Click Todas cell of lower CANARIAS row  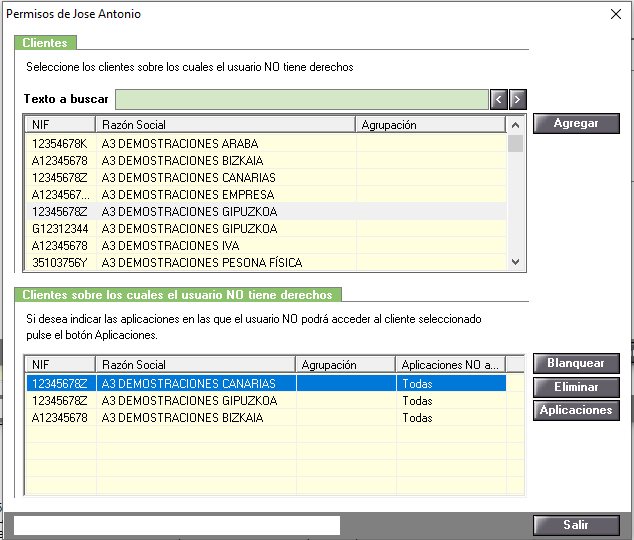(x=451, y=383)
